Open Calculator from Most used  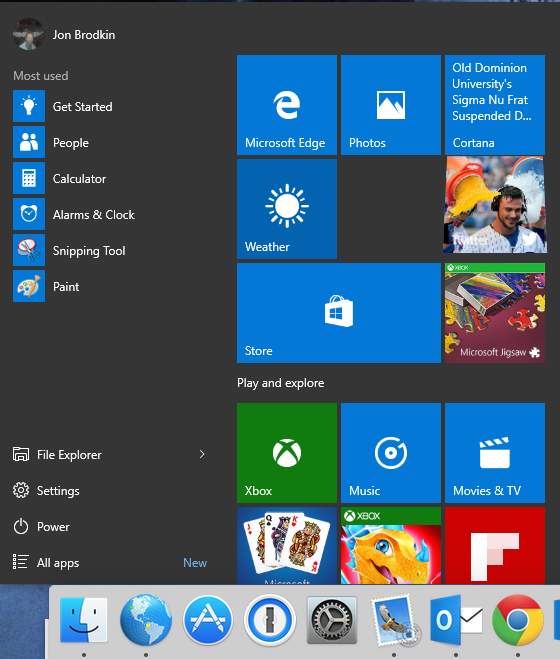[x=60, y=179]
